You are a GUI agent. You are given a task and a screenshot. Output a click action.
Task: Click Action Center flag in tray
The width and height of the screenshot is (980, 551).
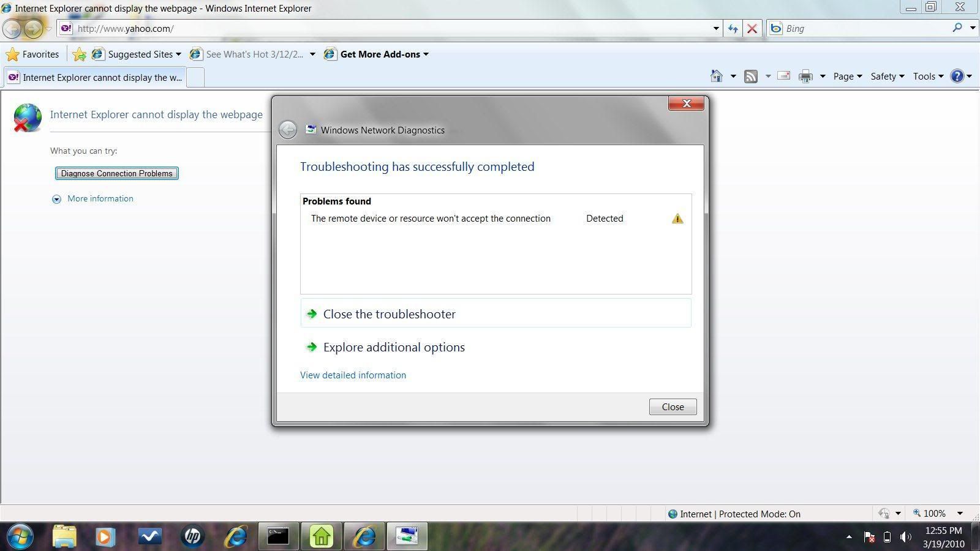click(x=869, y=538)
